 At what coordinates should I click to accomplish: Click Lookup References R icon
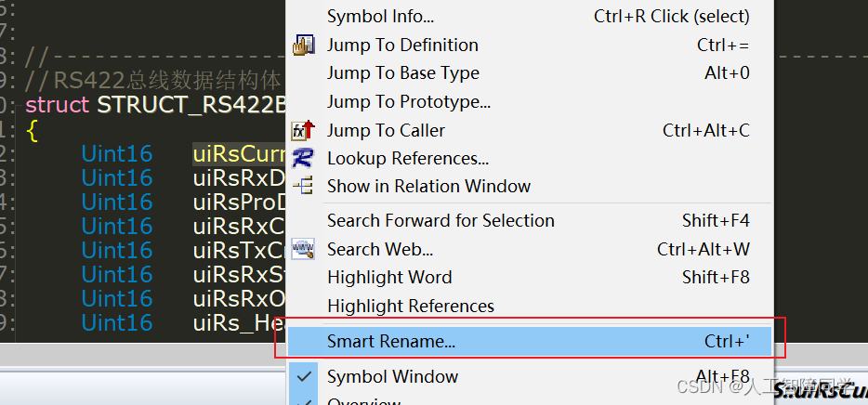(x=303, y=158)
